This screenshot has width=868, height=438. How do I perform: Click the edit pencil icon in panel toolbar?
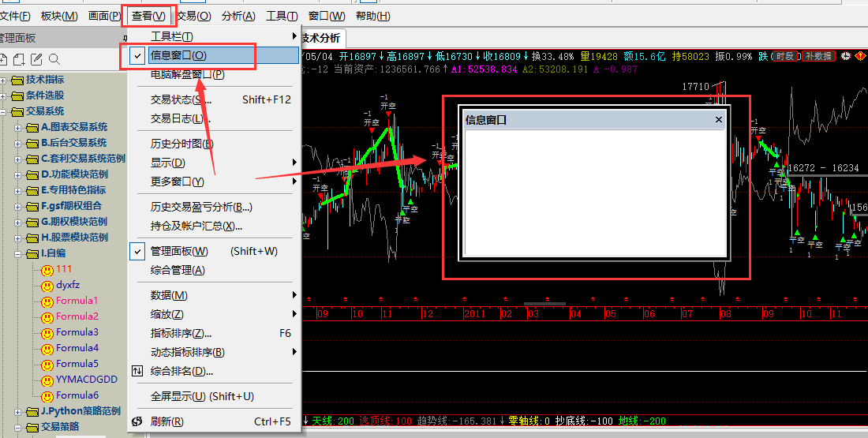click(x=36, y=59)
